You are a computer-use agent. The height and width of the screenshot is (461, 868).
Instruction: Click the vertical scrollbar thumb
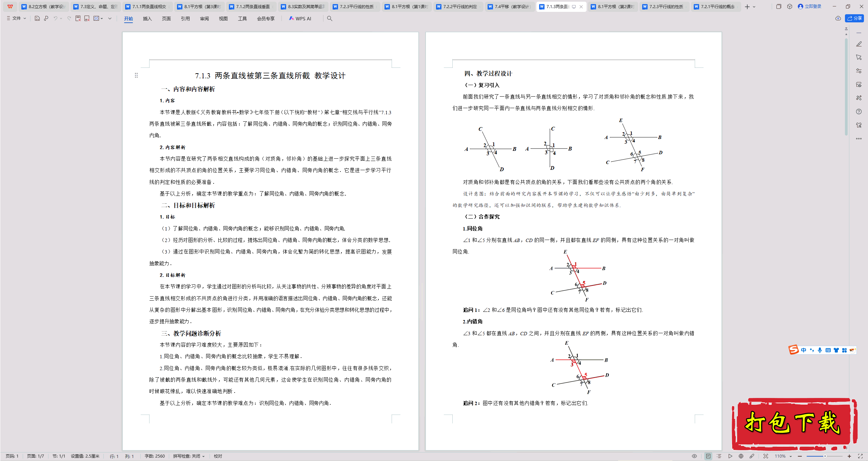pos(846,86)
